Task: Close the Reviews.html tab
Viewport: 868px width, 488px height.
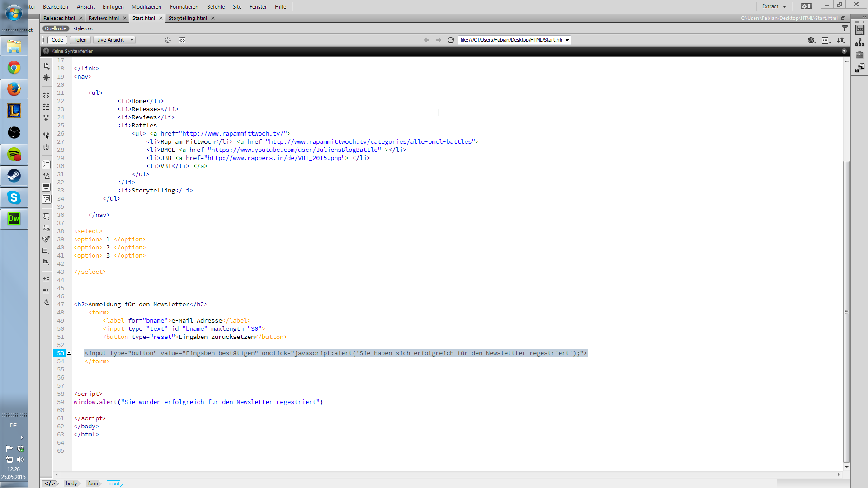Action: (125, 18)
